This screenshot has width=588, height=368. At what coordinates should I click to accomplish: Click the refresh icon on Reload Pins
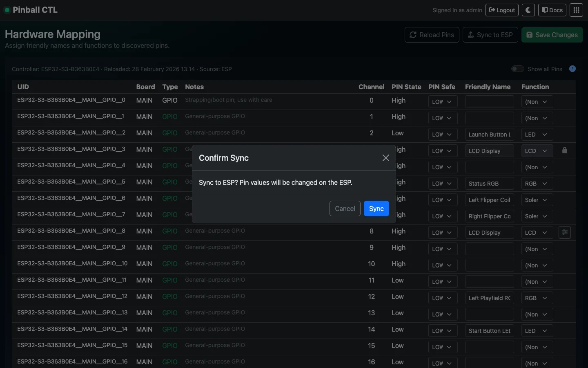(x=414, y=35)
